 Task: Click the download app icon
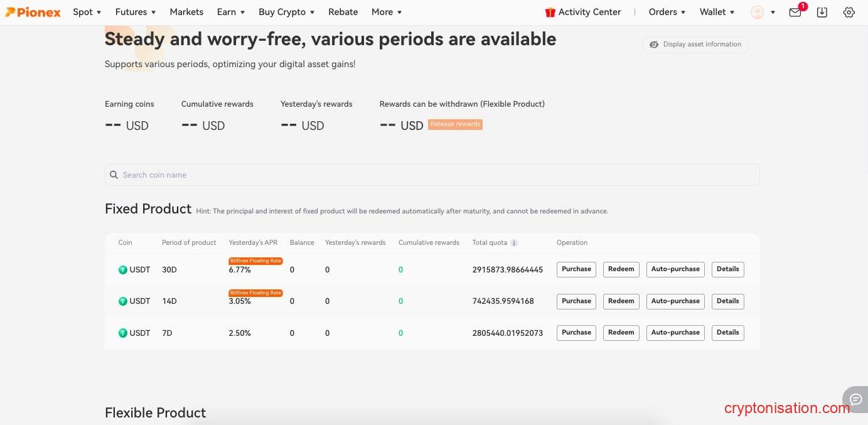click(822, 12)
